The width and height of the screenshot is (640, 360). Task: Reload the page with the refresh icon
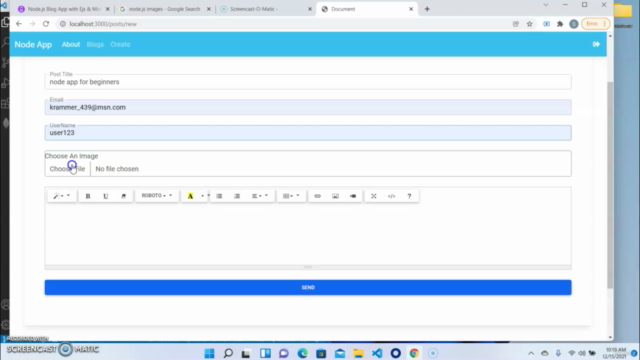point(46,24)
